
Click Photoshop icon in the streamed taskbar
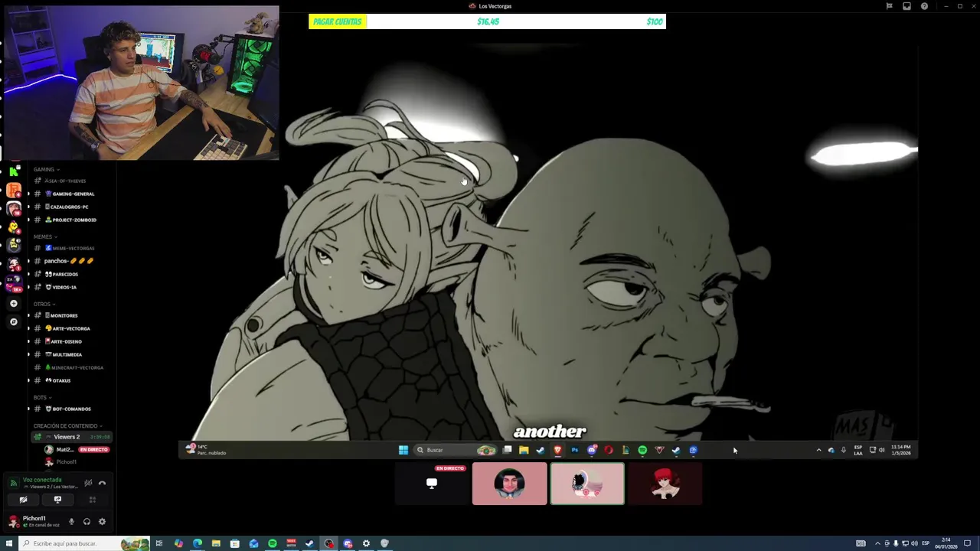point(574,450)
